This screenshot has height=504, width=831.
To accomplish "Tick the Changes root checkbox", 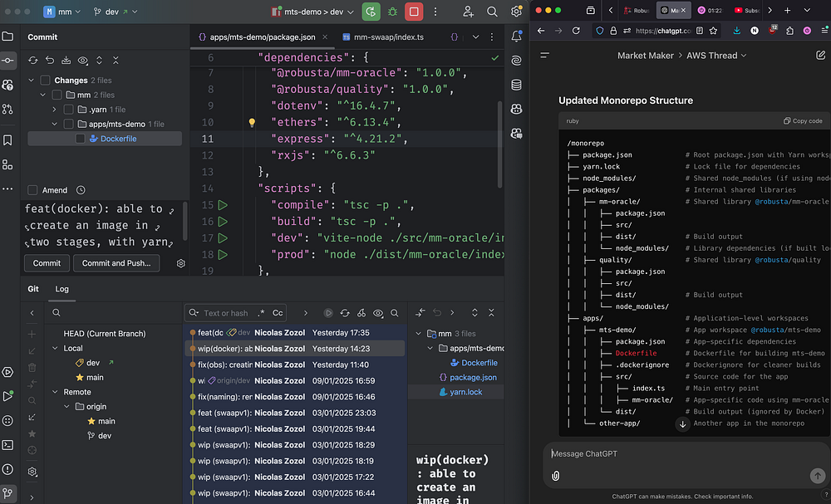I will pyautogui.click(x=45, y=81).
